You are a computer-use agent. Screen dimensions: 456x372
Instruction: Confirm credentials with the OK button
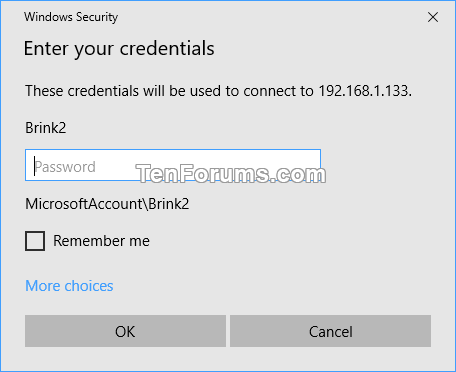[125, 331]
